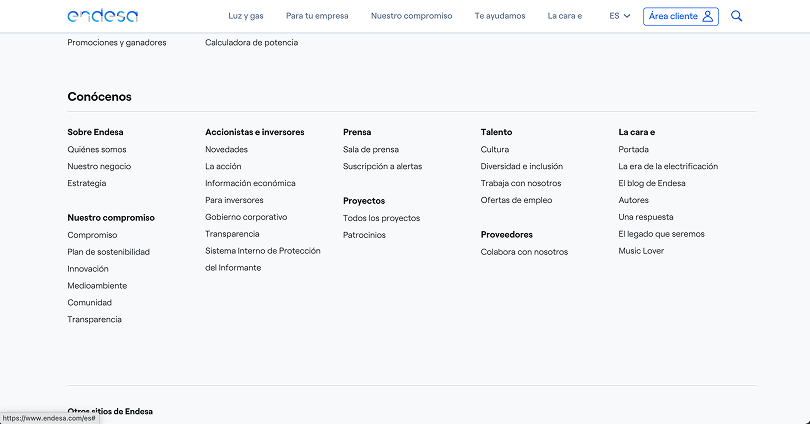Open Cultura link
810x424 pixels.
coord(494,149)
